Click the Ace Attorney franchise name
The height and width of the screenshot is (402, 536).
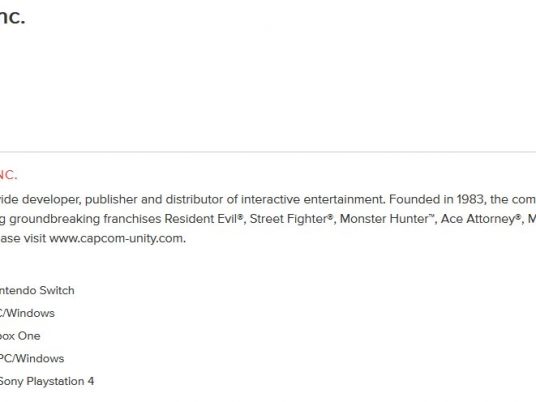pyautogui.click(x=478, y=219)
